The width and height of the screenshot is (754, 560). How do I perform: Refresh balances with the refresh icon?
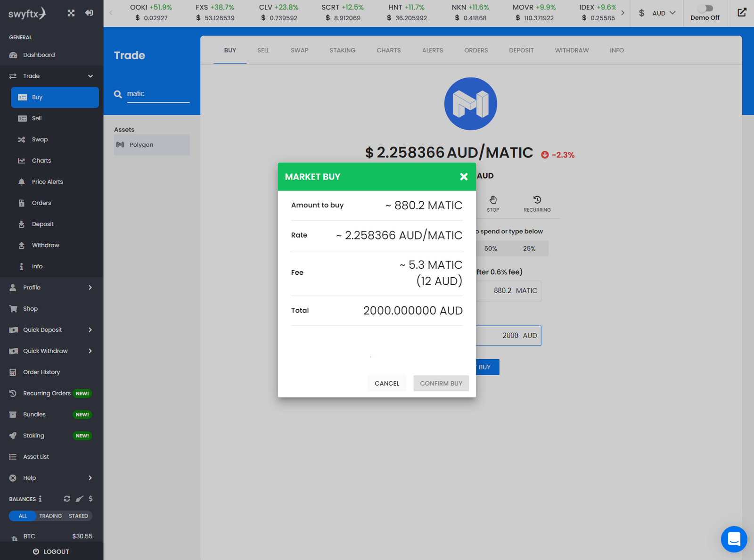click(67, 499)
